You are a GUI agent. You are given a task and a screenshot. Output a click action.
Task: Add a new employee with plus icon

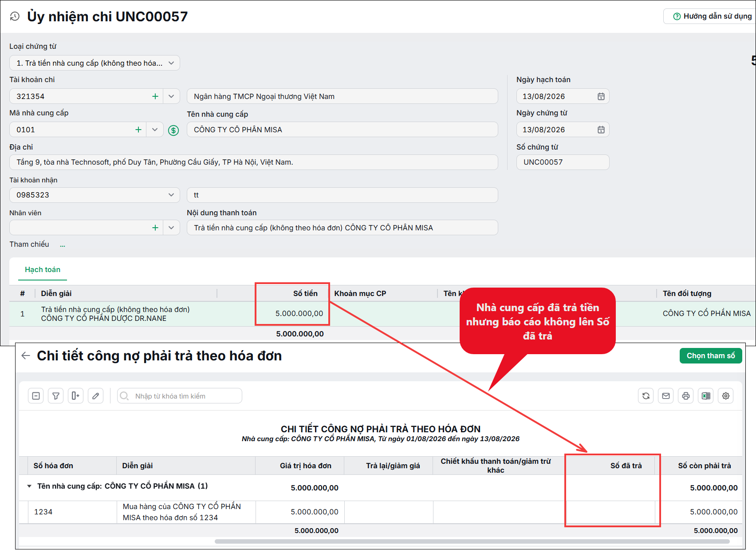tap(155, 228)
